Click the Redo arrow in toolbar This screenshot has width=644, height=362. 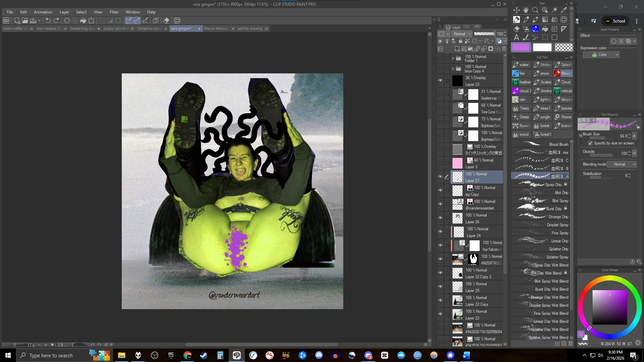point(56,20)
